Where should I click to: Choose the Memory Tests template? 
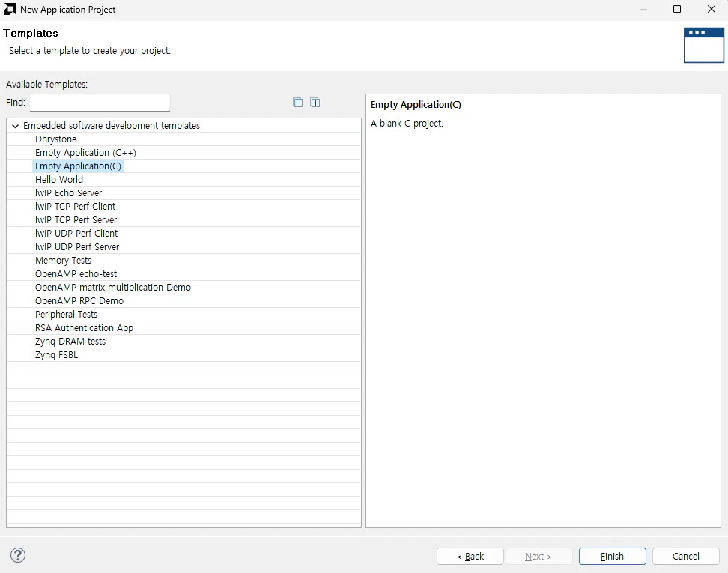(x=63, y=260)
